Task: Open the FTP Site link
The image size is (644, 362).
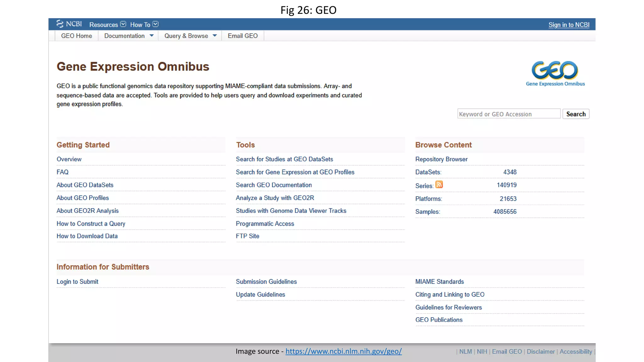Action: tap(247, 236)
